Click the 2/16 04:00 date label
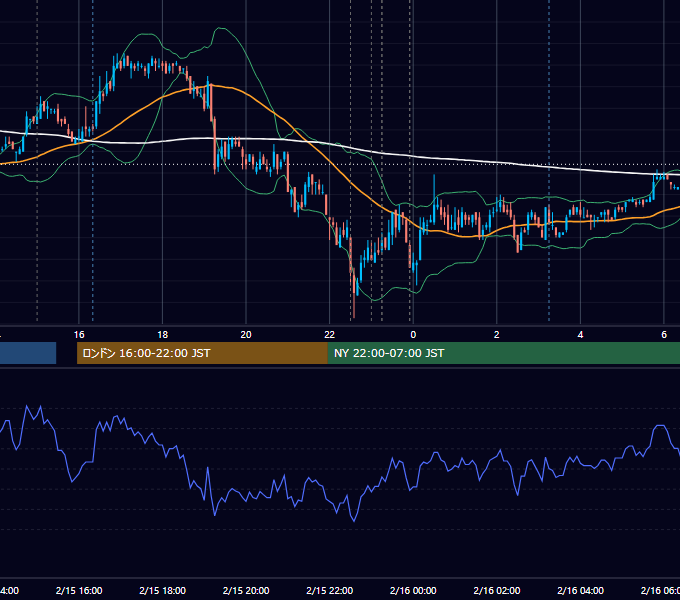The image size is (680, 600). tap(580, 590)
